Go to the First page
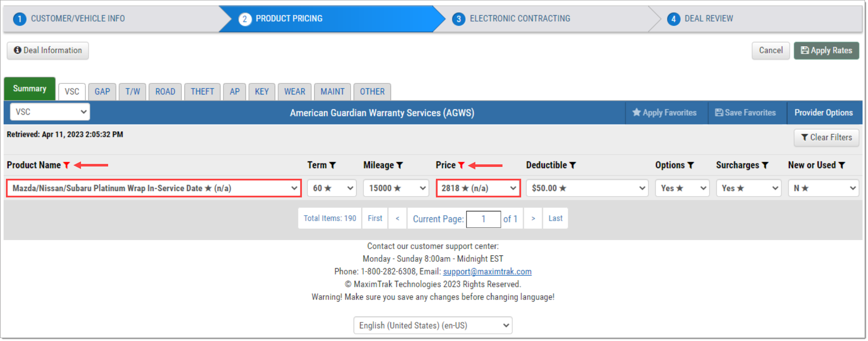 tap(375, 218)
